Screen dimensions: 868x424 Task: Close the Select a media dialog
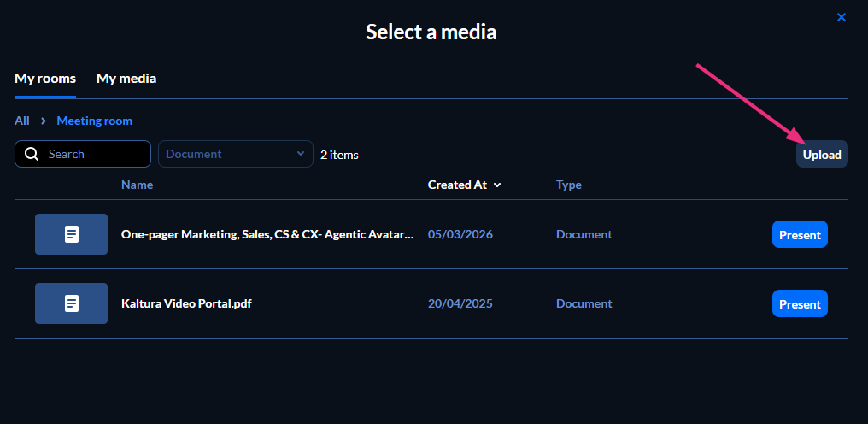(842, 17)
